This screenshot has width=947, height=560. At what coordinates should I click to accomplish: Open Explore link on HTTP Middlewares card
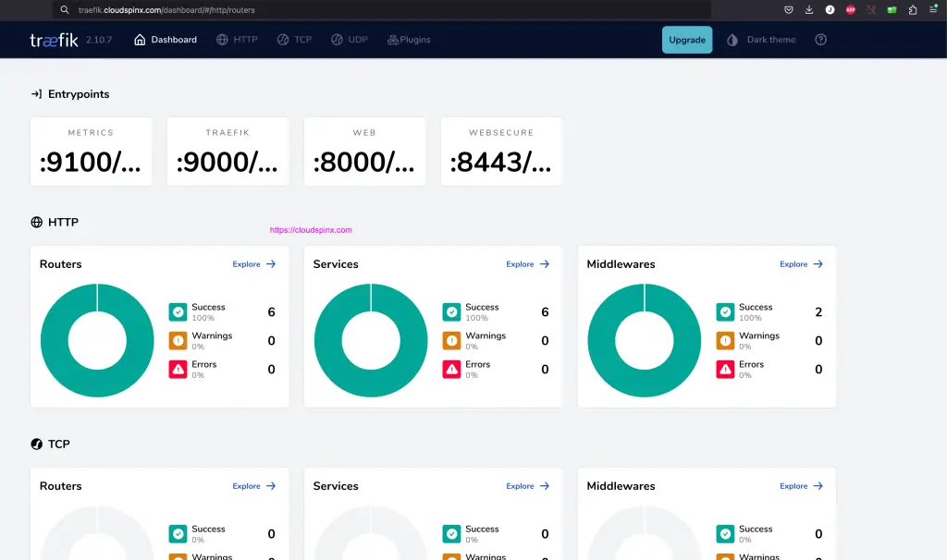coord(799,264)
